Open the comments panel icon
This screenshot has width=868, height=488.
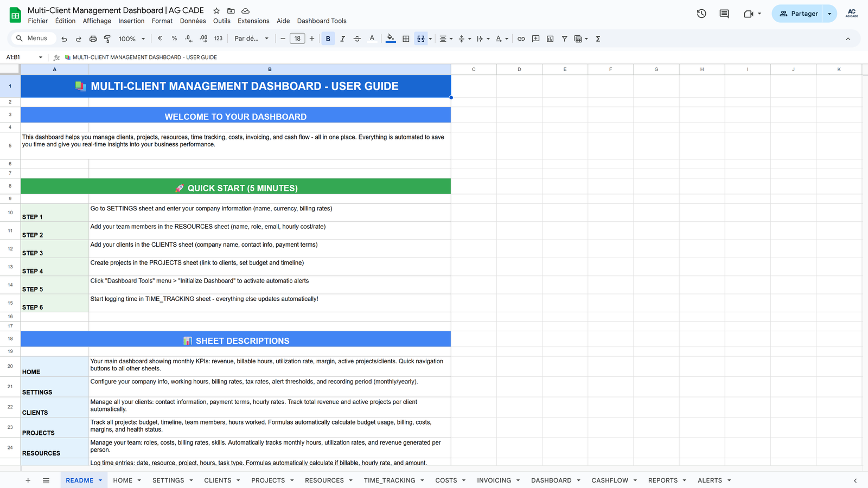pos(724,14)
